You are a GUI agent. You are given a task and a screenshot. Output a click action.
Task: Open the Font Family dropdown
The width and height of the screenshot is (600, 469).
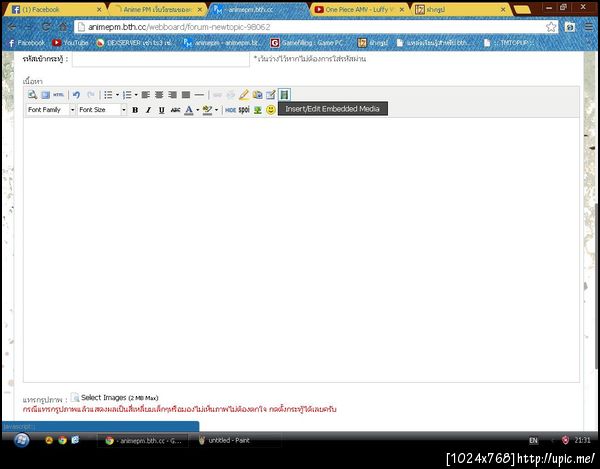tap(51, 110)
